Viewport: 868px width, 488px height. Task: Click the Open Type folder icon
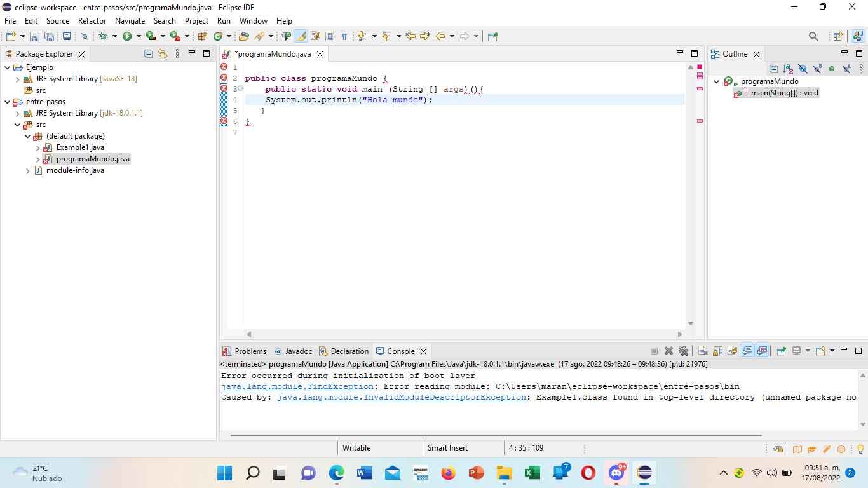click(243, 36)
